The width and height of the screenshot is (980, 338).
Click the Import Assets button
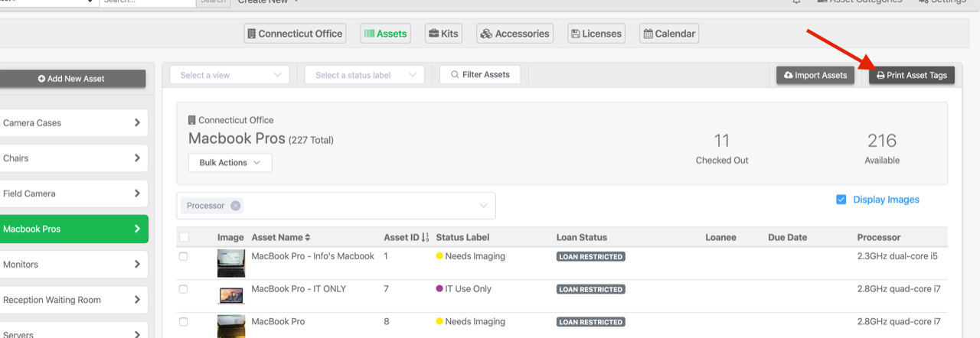coord(815,75)
